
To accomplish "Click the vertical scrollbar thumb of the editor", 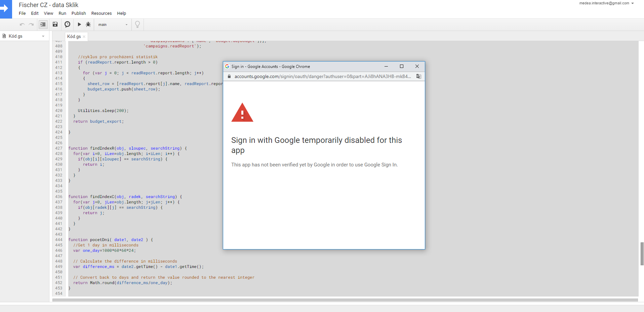I will (642, 254).
